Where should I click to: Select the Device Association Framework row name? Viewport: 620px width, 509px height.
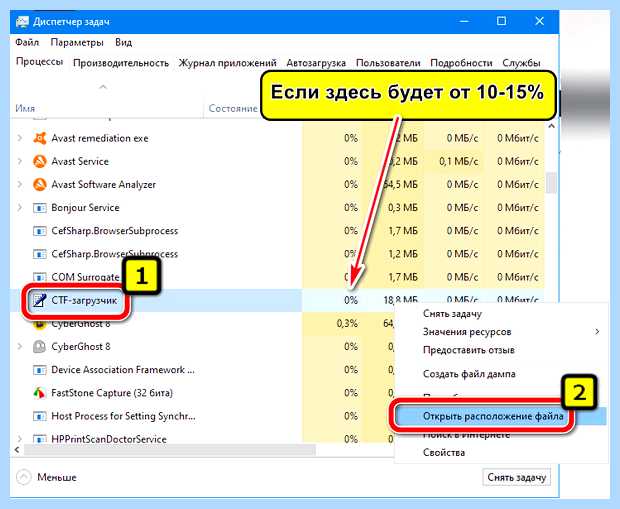click(123, 370)
